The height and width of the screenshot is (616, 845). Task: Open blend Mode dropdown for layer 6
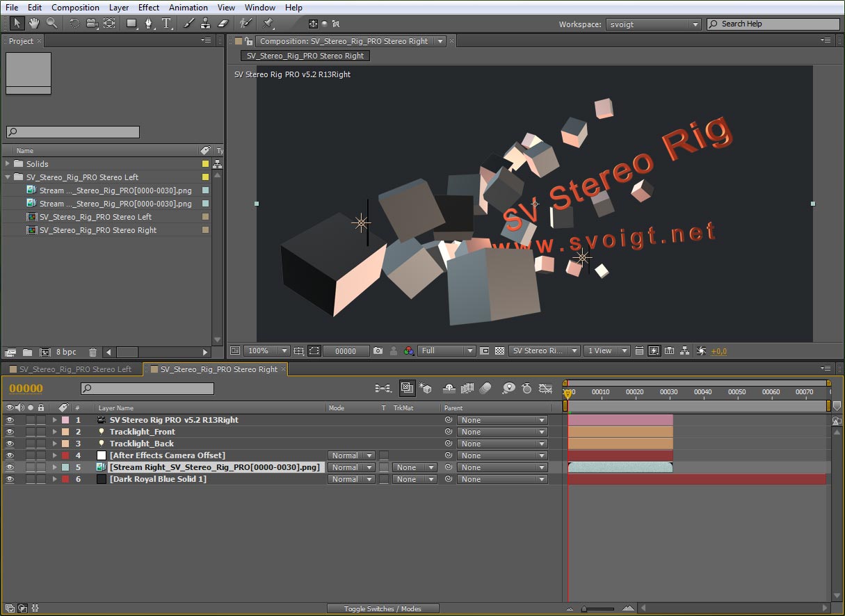pyautogui.click(x=351, y=479)
